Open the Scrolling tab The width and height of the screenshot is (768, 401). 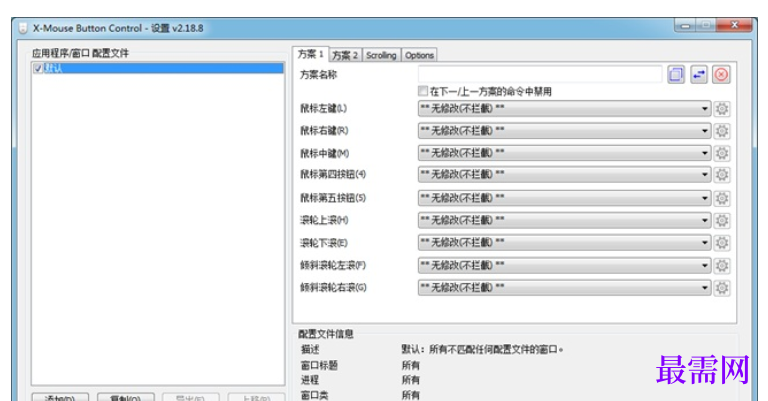[381, 55]
